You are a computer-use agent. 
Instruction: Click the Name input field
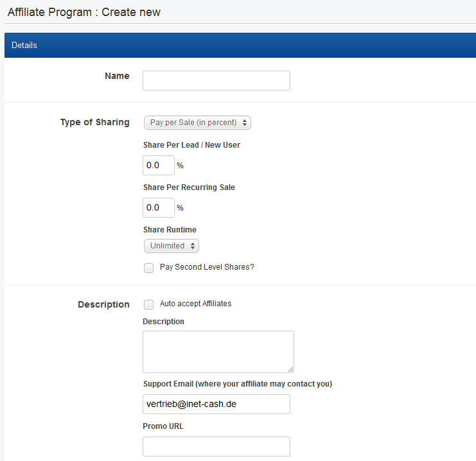[x=216, y=80]
